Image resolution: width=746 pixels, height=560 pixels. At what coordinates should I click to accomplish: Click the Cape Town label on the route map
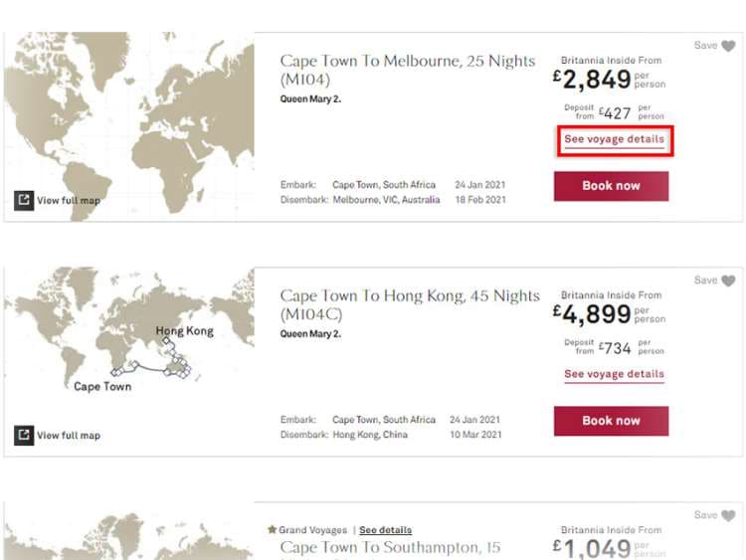click(x=102, y=386)
